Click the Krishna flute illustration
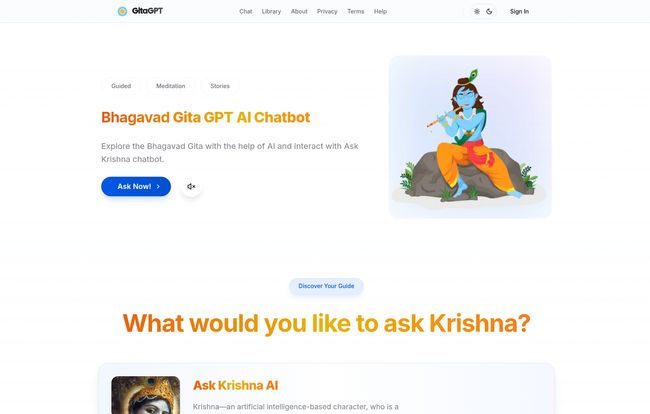The image size is (650, 414). click(470, 137)
